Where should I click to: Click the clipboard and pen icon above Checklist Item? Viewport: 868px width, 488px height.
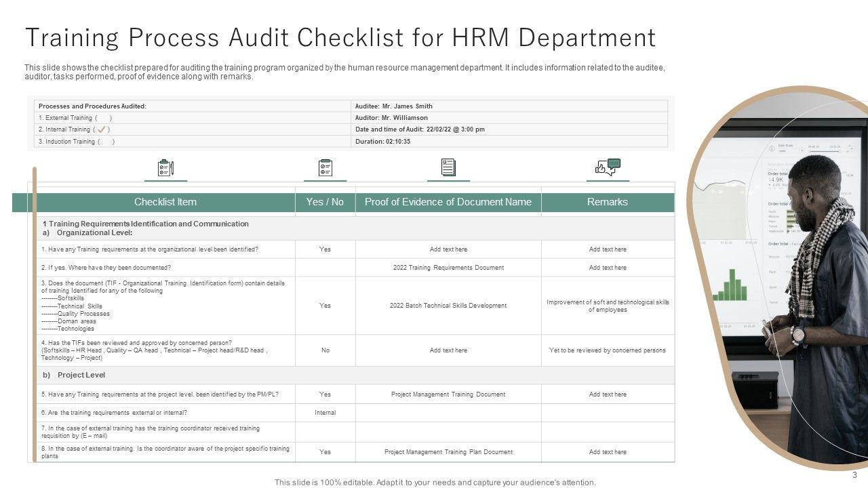coord(165,168)
